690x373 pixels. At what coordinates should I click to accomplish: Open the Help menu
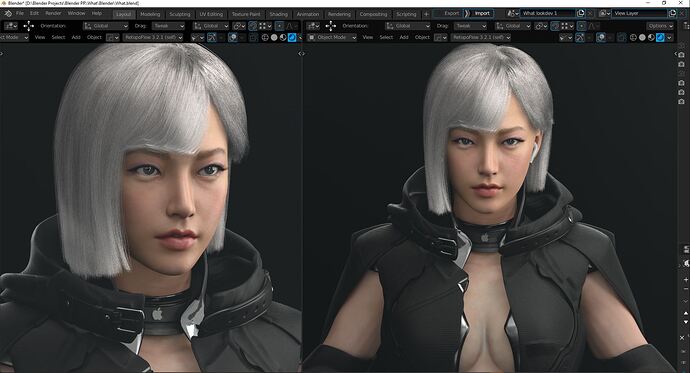click(x=97, y=14)
